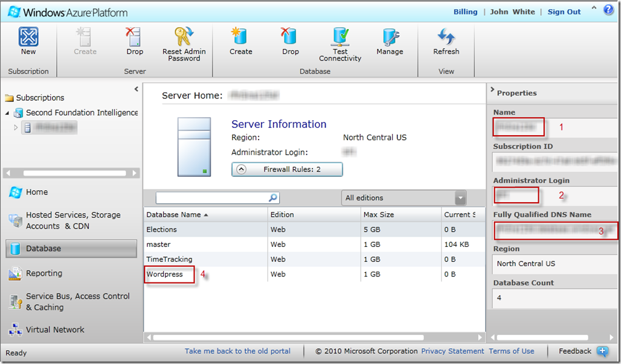Screen dimensions: 621x364
Task: Click the Feedback button
Action: (x=584, y=351)
